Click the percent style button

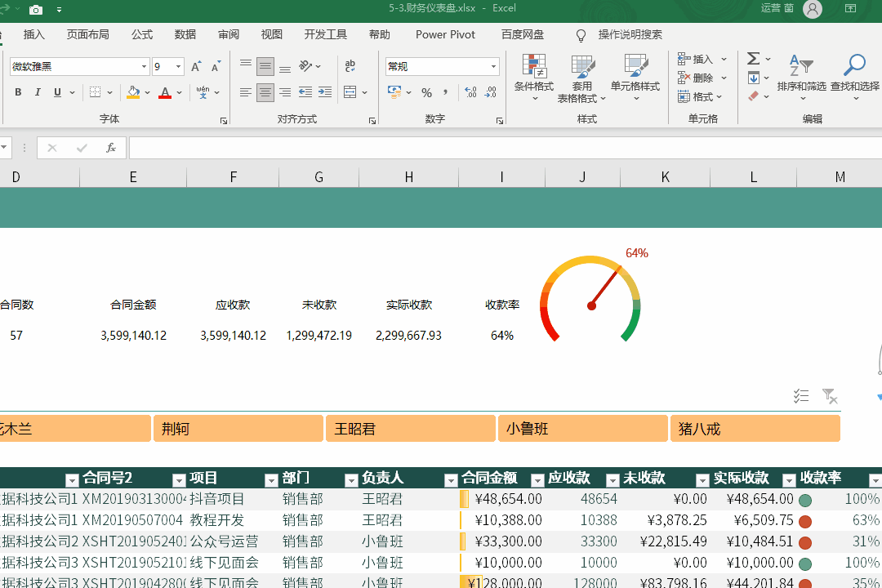point(426,93)
